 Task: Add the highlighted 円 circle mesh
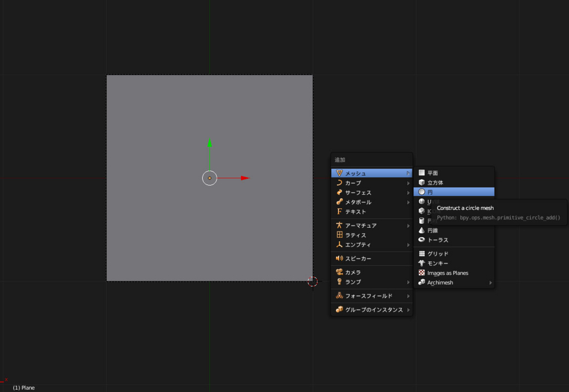point(454,192)
